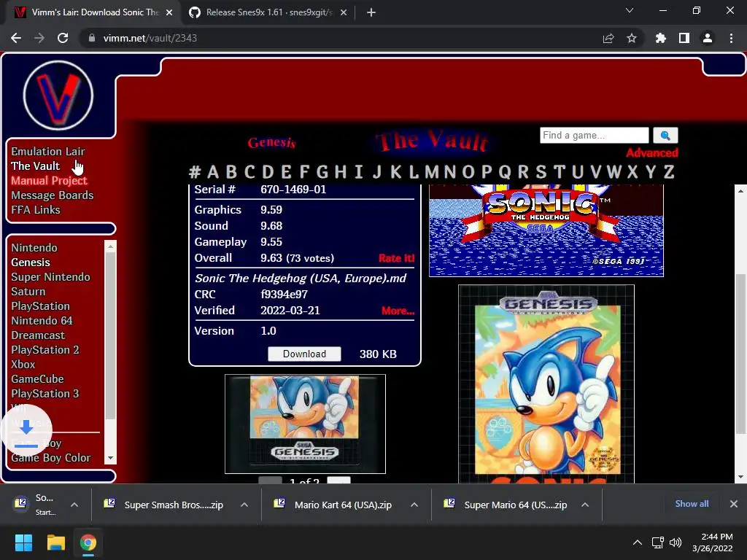Go forward with browser forward arrow
The image size is (747, 560).
click(39, 38)
